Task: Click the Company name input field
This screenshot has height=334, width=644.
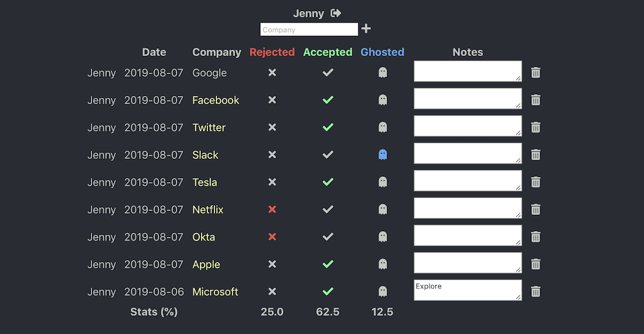Action: click(308, 30)
